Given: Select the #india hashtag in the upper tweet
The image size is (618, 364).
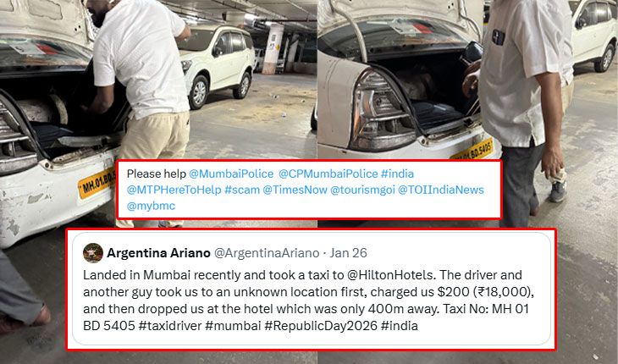Looking at the screenshot, I should pos(397,174).
